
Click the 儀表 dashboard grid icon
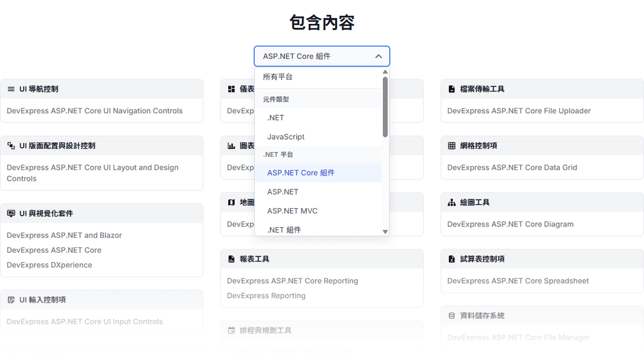[231, 89]
